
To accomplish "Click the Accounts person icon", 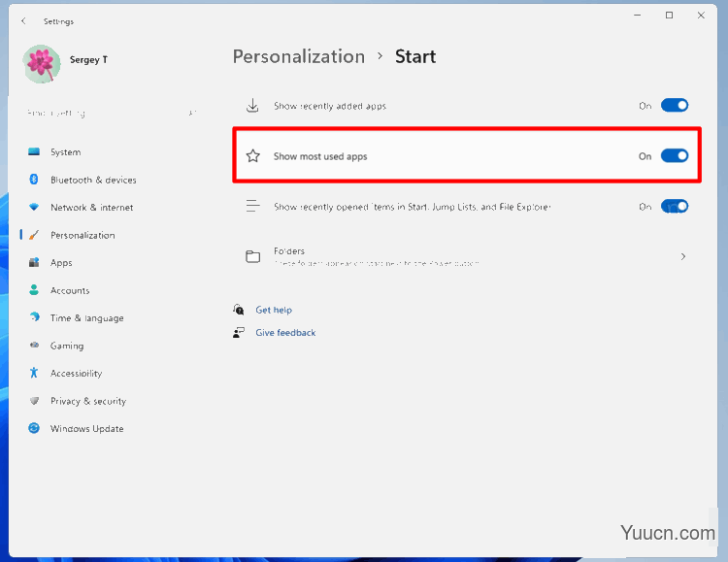I will (x=34, y=290).
